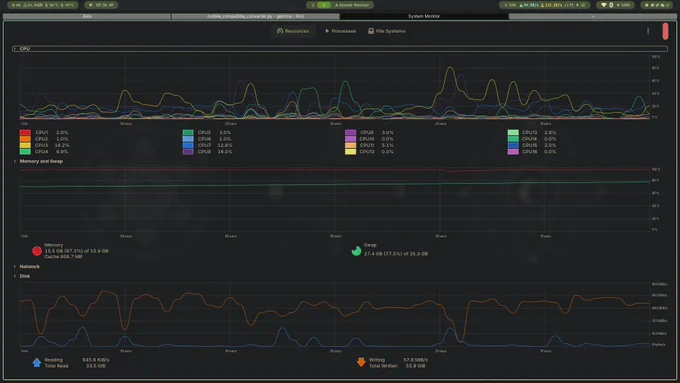This screenshot has width=680, height=383.
Task: Switch to the Resources tab
Action: point(293,31)
